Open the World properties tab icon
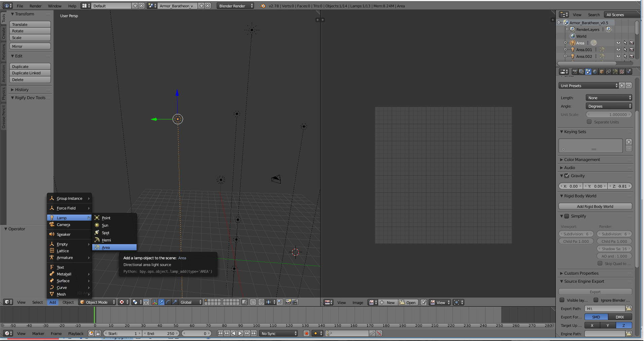644x341 pixels. coord(595,72)
